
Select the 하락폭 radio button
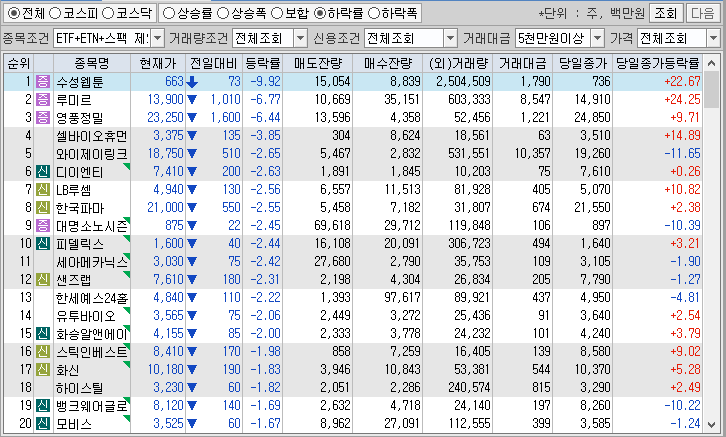373,13
